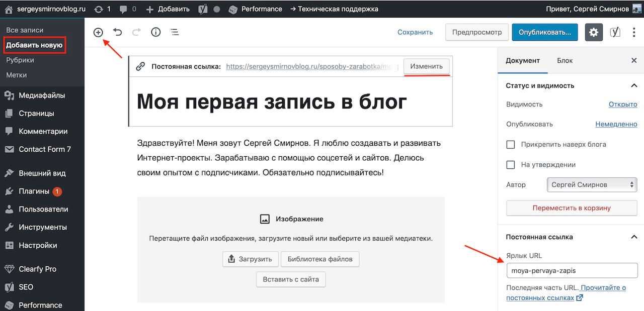Open the three-dot more tools menu
This screenshot has width=644, height=311.
(x=633, y=32)
